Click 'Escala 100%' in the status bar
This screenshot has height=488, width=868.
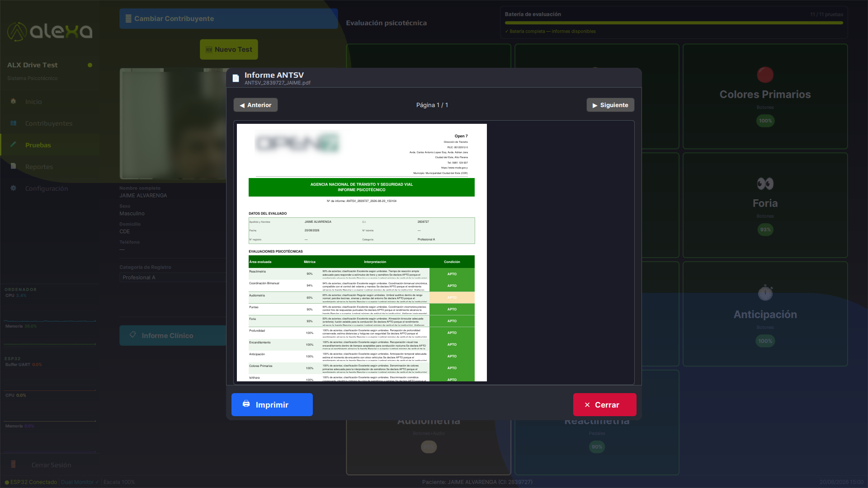tap(119, 482)
